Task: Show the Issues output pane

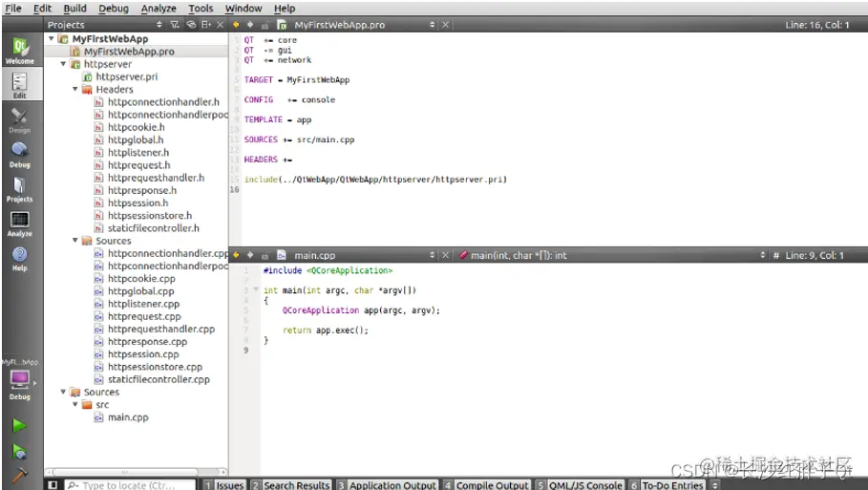Action: 224,485
